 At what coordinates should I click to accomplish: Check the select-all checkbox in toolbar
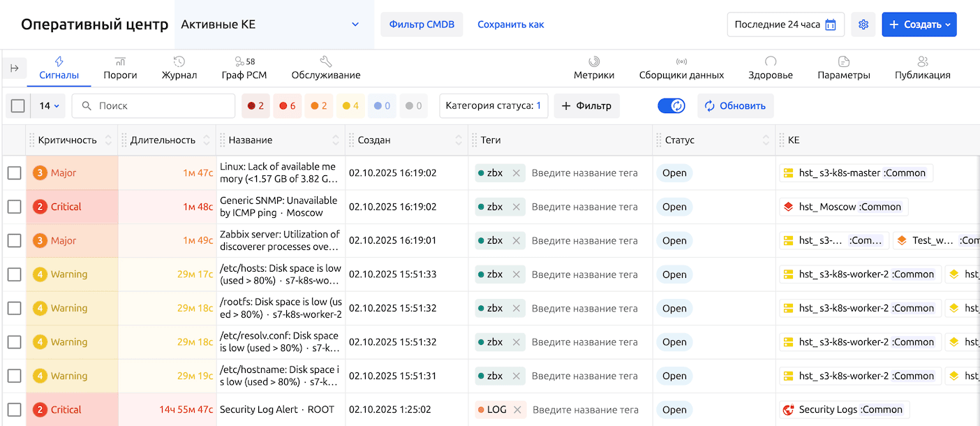[18, 106]
